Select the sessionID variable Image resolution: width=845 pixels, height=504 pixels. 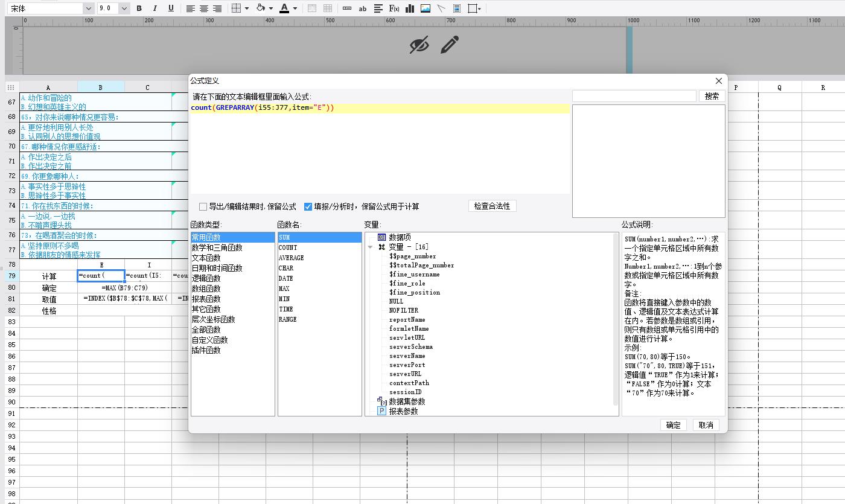tap(406, 392)
